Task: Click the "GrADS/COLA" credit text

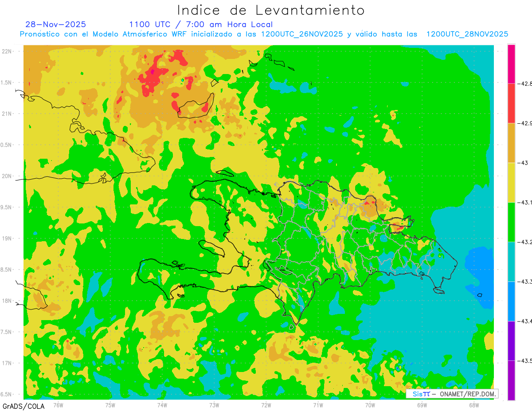Action: (x=23, y=406)
